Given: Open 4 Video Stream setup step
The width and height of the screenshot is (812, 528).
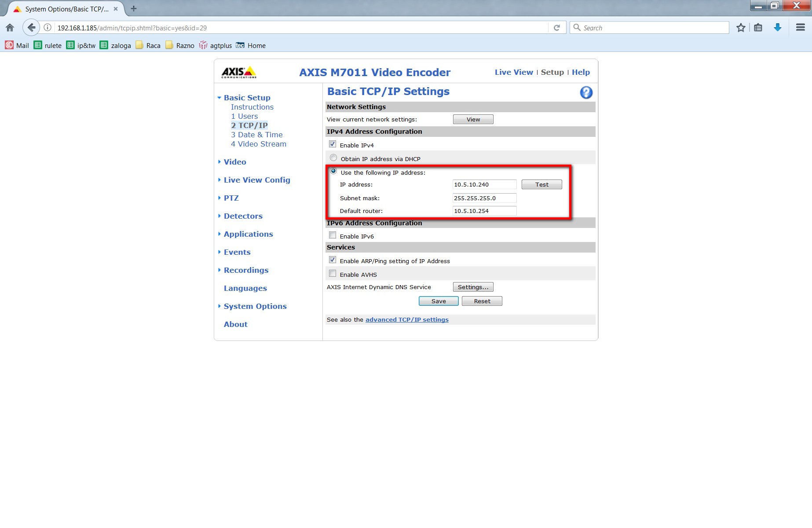Looking at the screenshot, I should 259,144.
